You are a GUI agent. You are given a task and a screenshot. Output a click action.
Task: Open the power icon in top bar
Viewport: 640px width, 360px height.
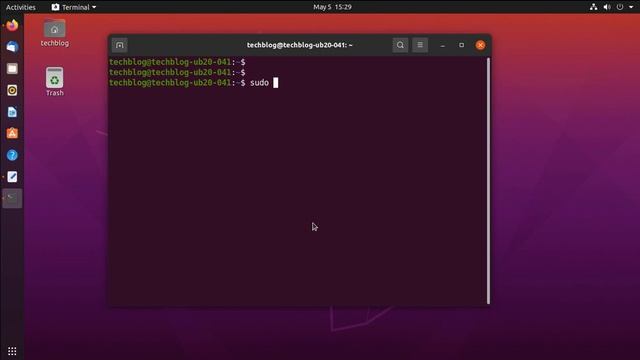click(620, 7)
